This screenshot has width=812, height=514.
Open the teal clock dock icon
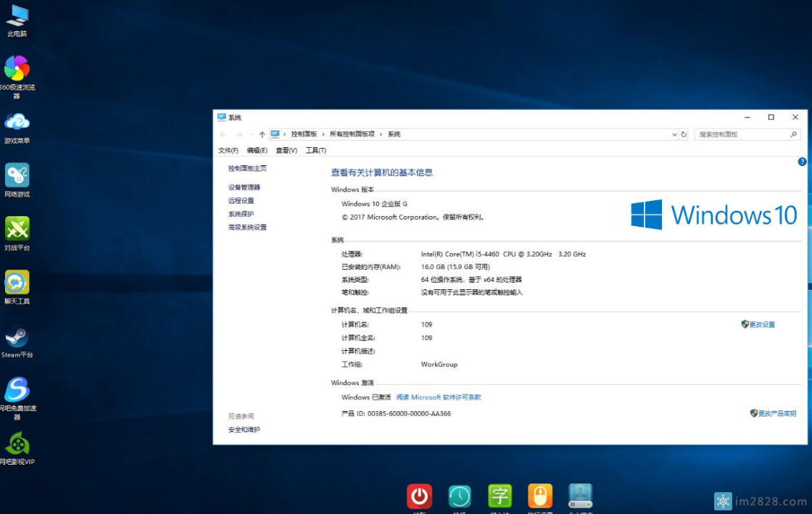pos(460,496)
